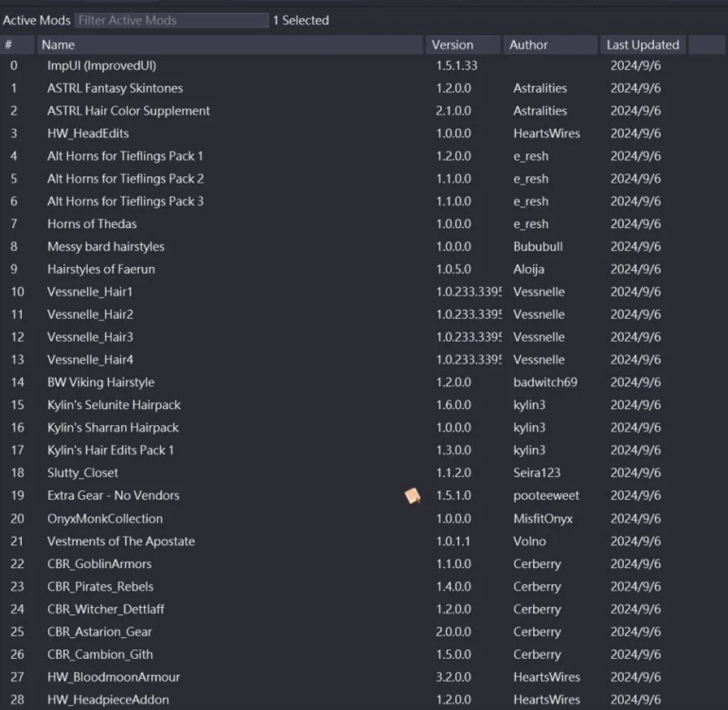Select BW Viking Hairstyle mod
Viewport: 728px width, 710px height.
[100, 382]
